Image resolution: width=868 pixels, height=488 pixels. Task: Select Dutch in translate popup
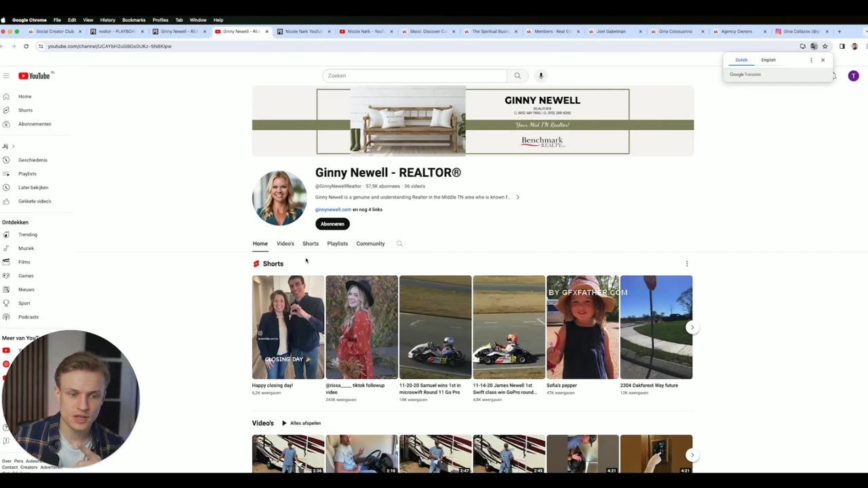[741, 60]
